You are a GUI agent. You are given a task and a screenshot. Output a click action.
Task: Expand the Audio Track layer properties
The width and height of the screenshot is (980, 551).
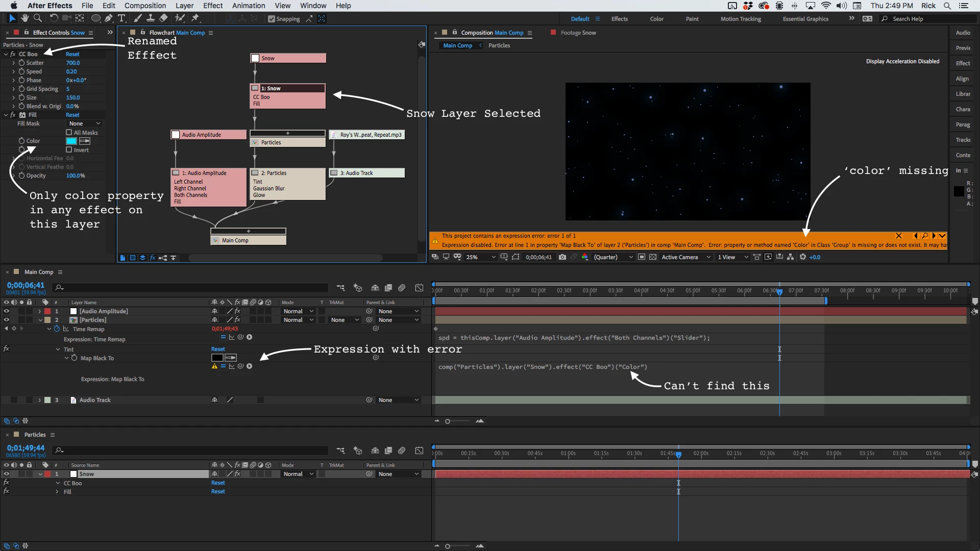tap(39, 400)
